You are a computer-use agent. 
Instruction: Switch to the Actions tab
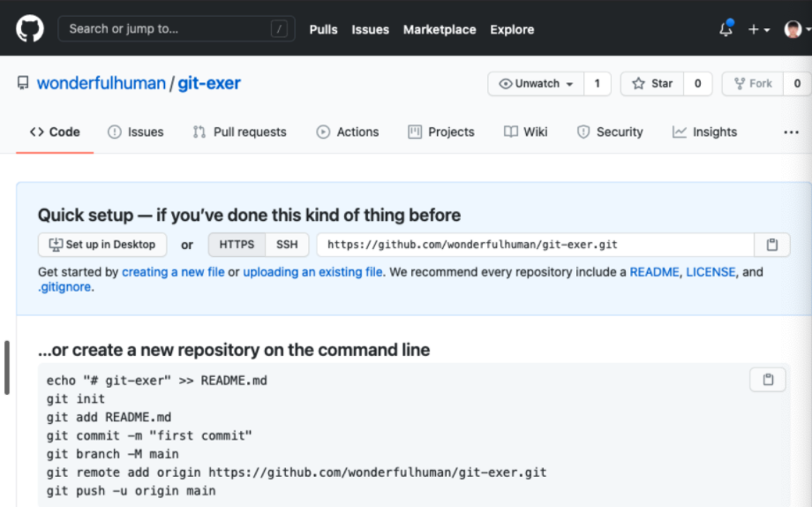pyautogui.click(x=348, y=132)
